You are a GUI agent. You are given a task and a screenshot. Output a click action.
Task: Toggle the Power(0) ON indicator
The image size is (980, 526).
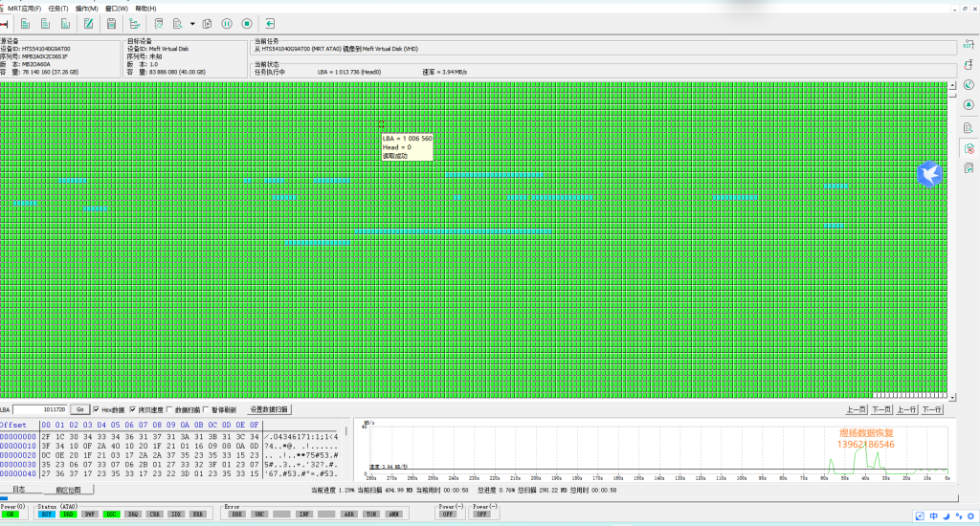point(10,515)
